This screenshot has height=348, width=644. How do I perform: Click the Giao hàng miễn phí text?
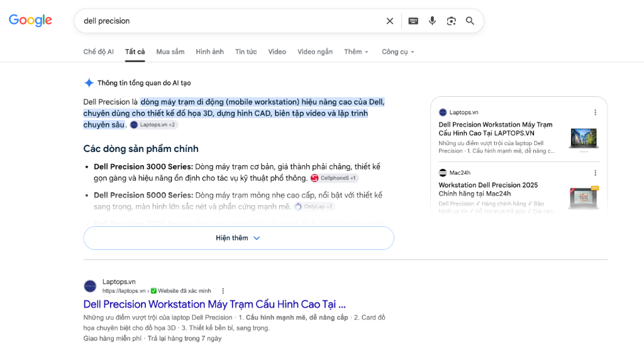pyautogui.click(x=112, y=339)
